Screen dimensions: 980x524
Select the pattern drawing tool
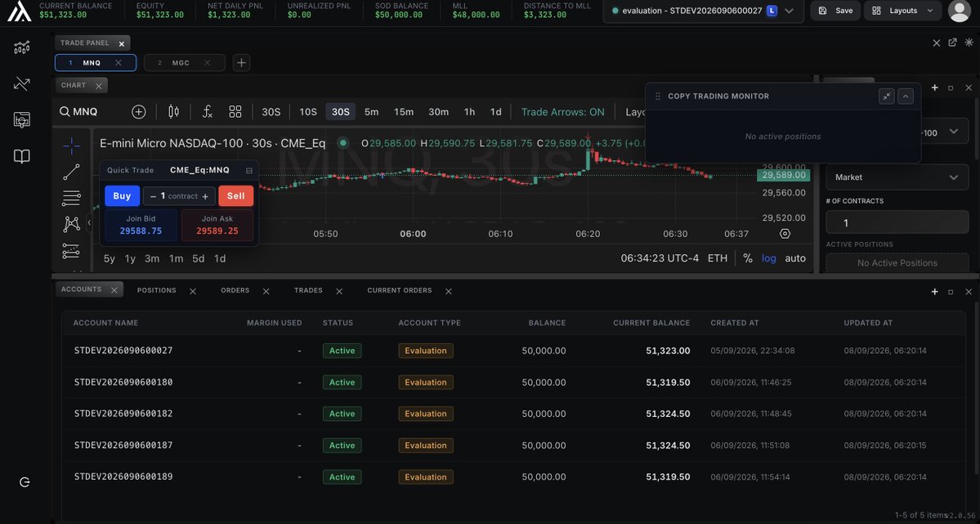click(x=71, y=225)
